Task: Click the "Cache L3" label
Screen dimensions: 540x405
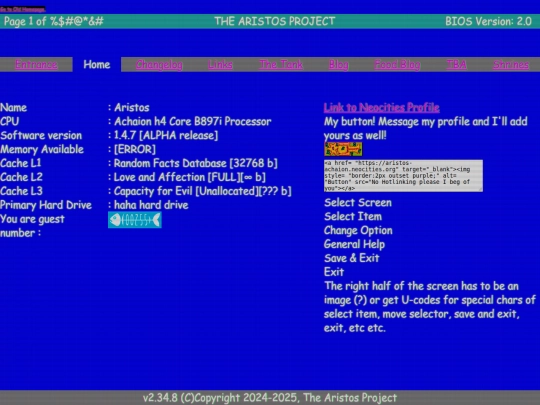Action: click(x=21, y=191)
